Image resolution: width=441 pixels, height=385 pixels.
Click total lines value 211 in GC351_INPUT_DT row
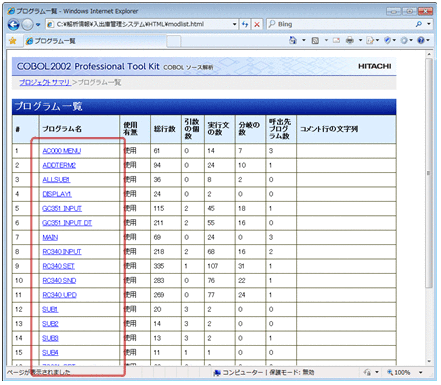coord(158,223)
